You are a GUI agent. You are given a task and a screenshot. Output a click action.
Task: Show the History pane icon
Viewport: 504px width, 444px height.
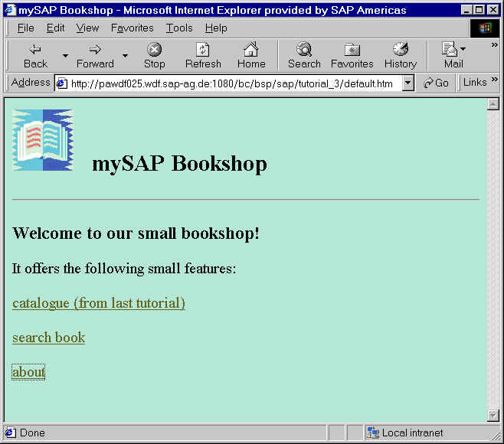(x=401, y=51)
